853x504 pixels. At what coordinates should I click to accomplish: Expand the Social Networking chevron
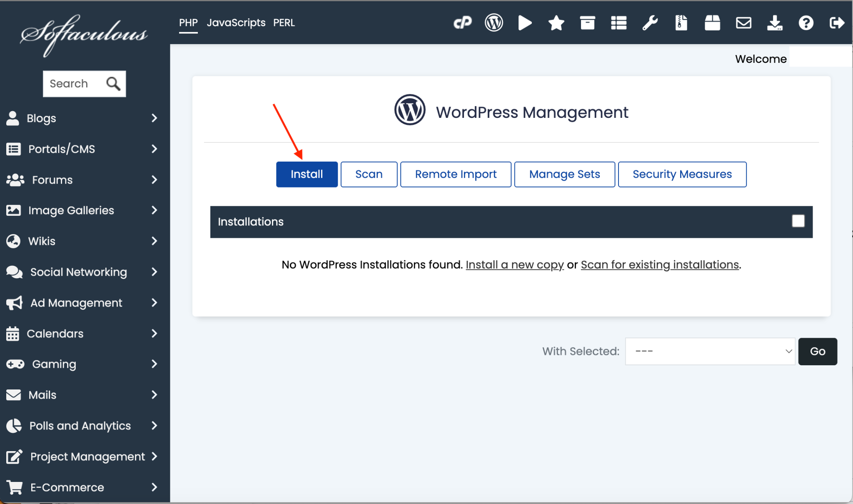tap(155, 272)
